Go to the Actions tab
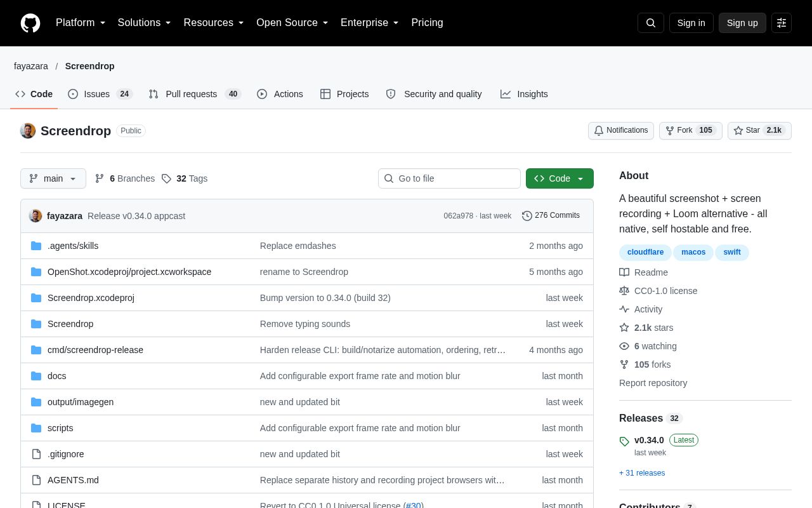The width and height of the screenshot is (812, 508). [280, 94]
